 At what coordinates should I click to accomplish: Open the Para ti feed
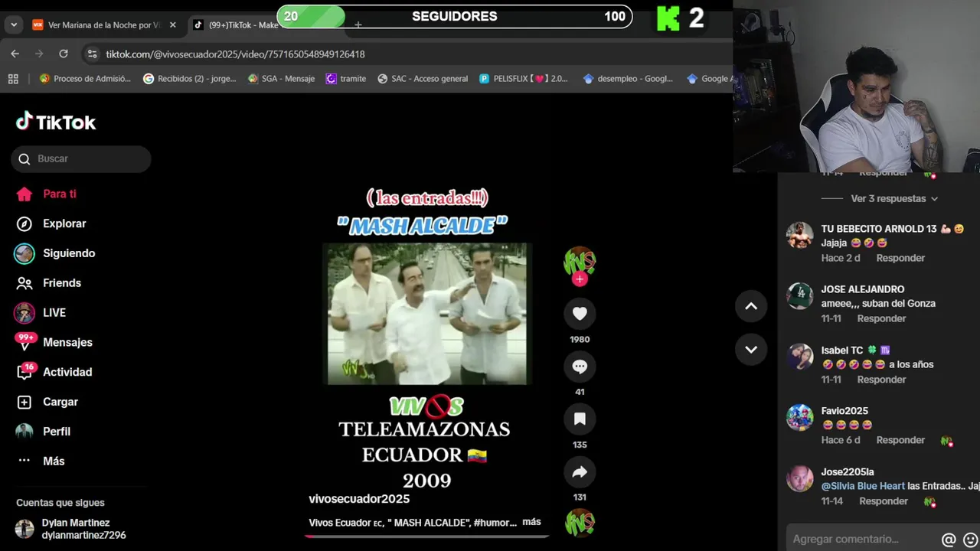(46, 194)
